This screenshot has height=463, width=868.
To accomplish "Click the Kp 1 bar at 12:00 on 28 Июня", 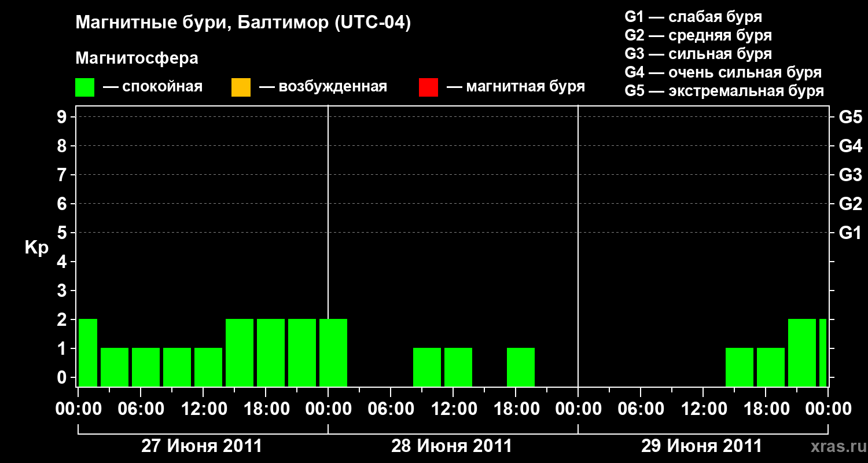I will point(458,367).
